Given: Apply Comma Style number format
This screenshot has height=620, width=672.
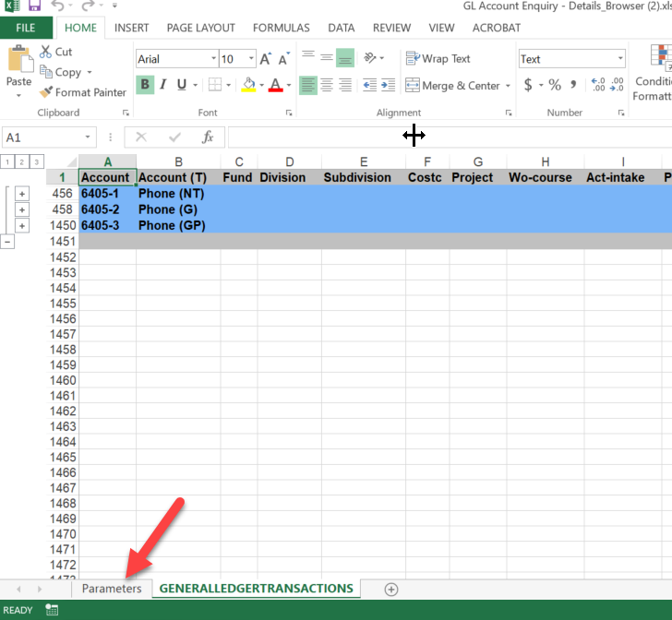Looking at the screenshot, I should pyautogui.click(x=573, y=85).
